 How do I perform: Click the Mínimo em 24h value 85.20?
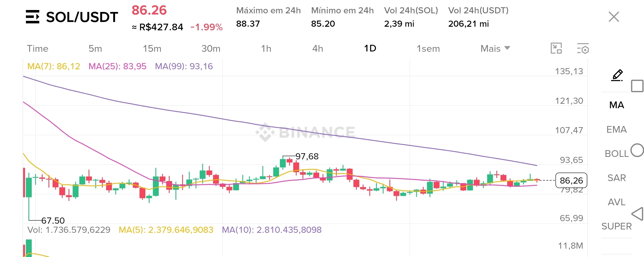coord(323,24)
